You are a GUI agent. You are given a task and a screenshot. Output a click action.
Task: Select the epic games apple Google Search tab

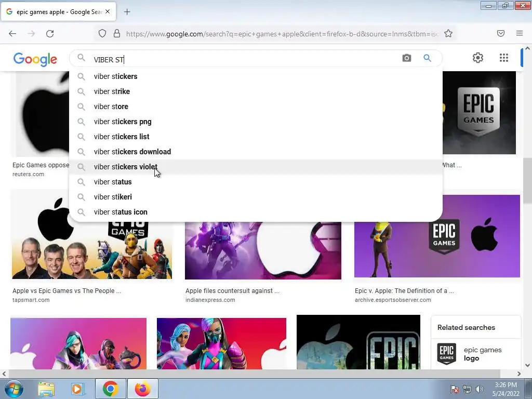point(58,12)
